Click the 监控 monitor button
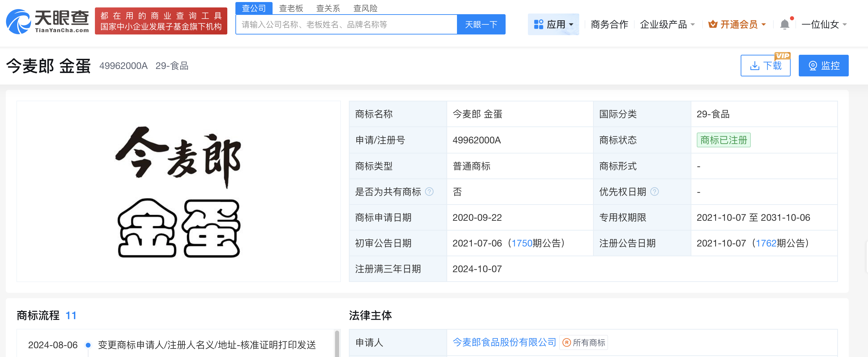The width and height of the screenshot is (868, 357). [x=823, y=66]
